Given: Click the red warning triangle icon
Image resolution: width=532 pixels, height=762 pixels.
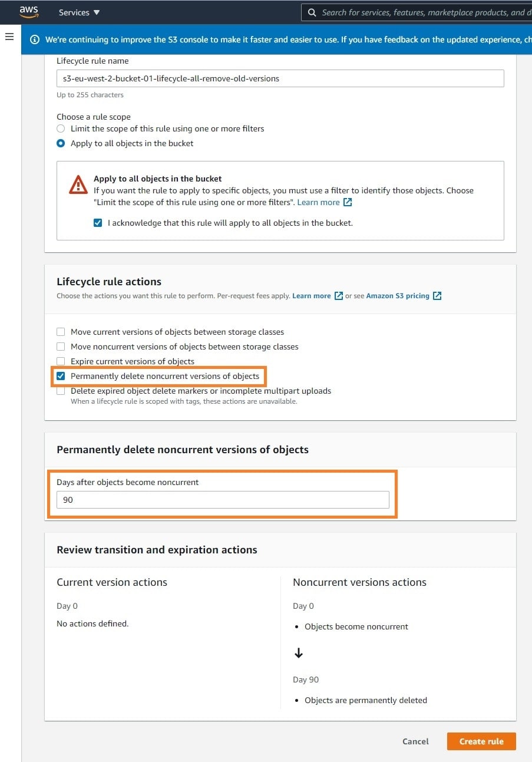Looking at the screenshot, I should click(x=78, y=184).
